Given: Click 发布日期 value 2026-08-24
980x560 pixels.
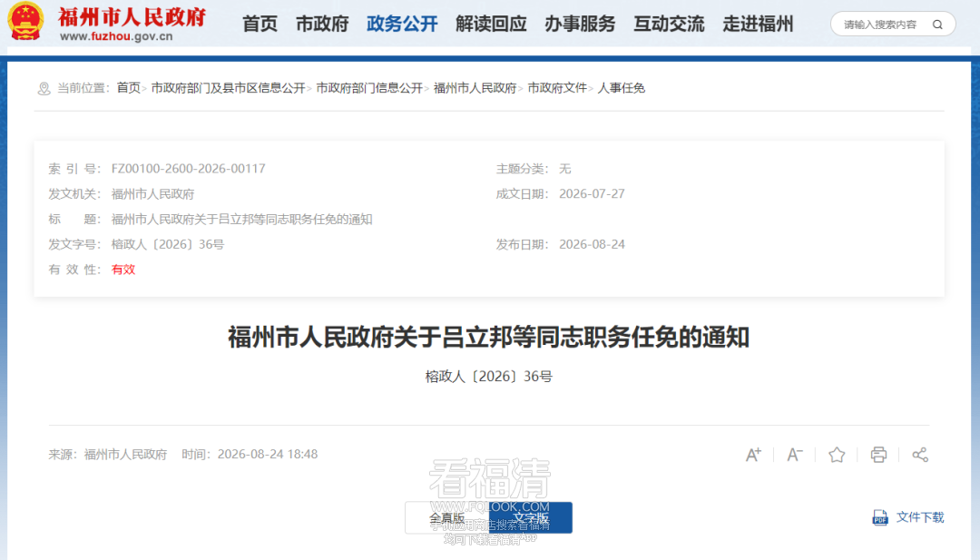Looking at the screenshot, I should coord(592,244).
